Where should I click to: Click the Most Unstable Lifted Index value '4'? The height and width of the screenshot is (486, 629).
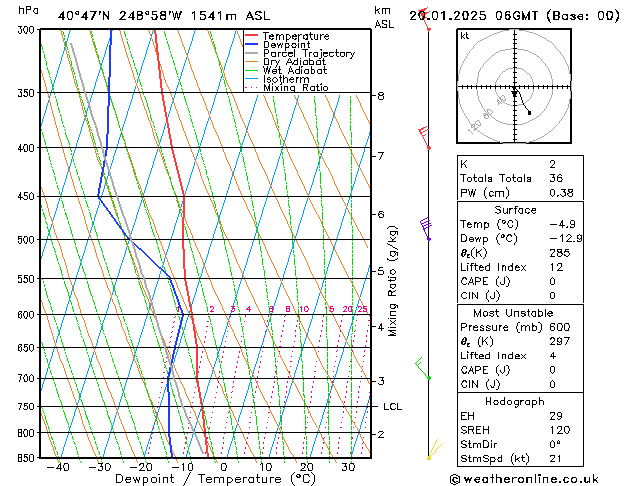pyautogui.click(x=553, y=356)
